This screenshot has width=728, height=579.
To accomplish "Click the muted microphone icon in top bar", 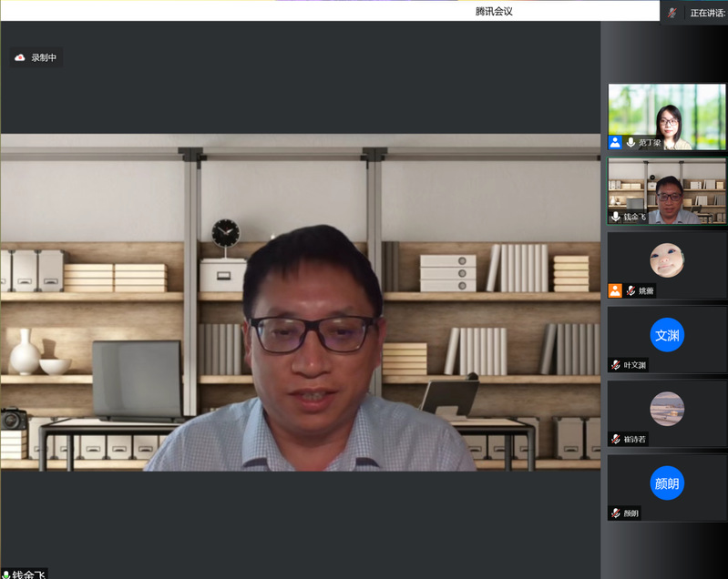I will [672, 12].
